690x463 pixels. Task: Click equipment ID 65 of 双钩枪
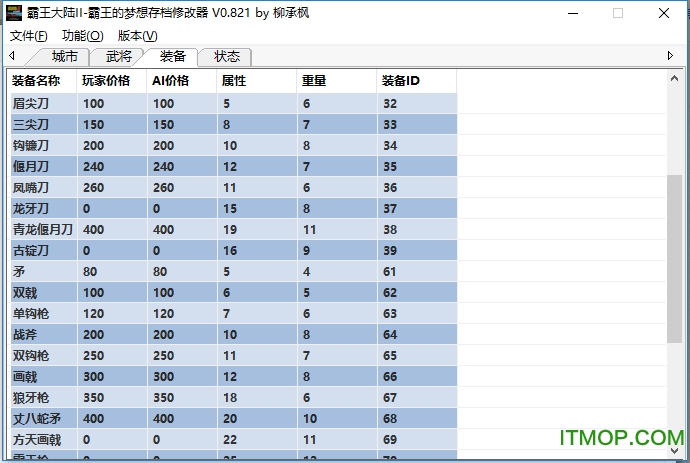pos(389,356)
